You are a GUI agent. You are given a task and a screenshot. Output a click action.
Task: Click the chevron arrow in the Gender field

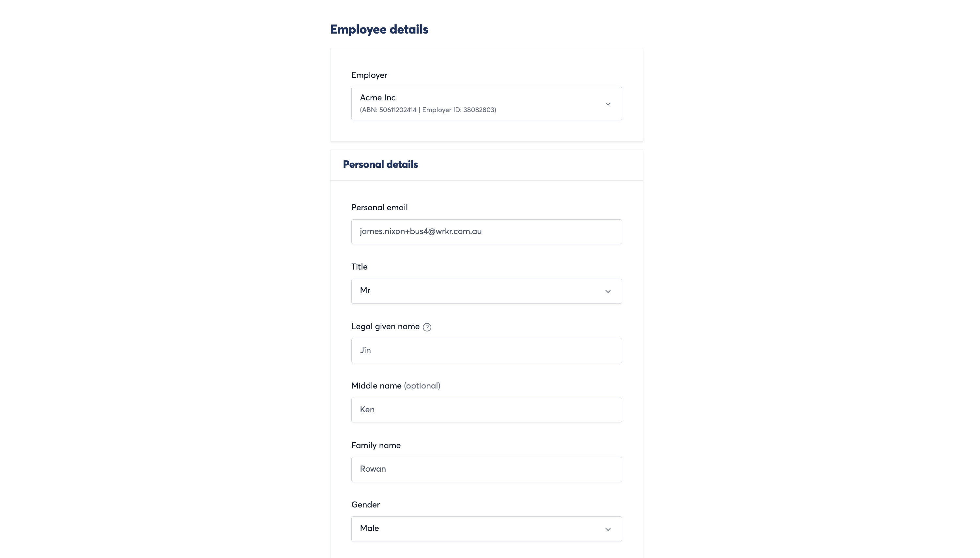pos(608,529)
